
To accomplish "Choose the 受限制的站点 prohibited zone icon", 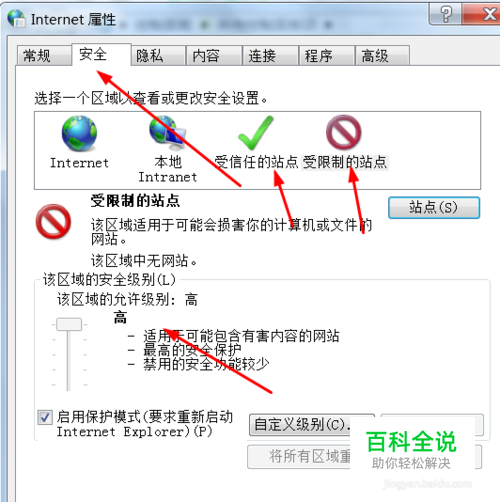I will pyautogui.click(x=344, y=132).
